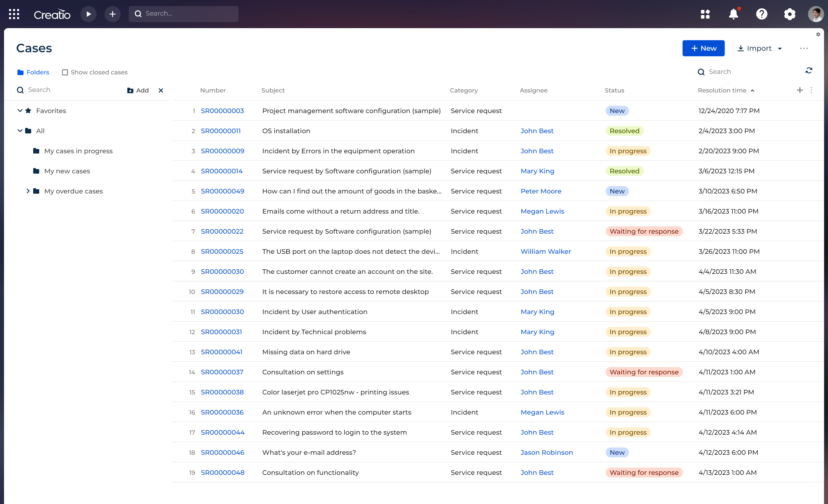Clear the folder search with the X icon
The image size is (828, 504).
[161, 90]
